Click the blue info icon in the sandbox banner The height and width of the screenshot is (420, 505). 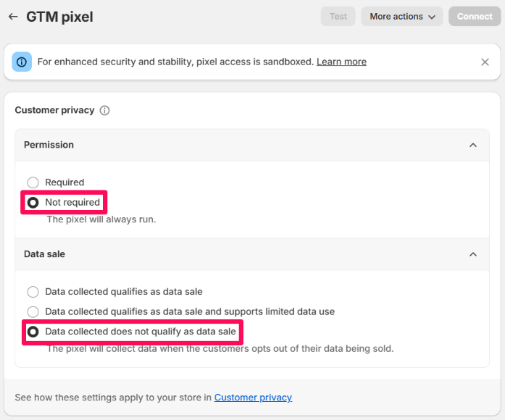point(22,62)
